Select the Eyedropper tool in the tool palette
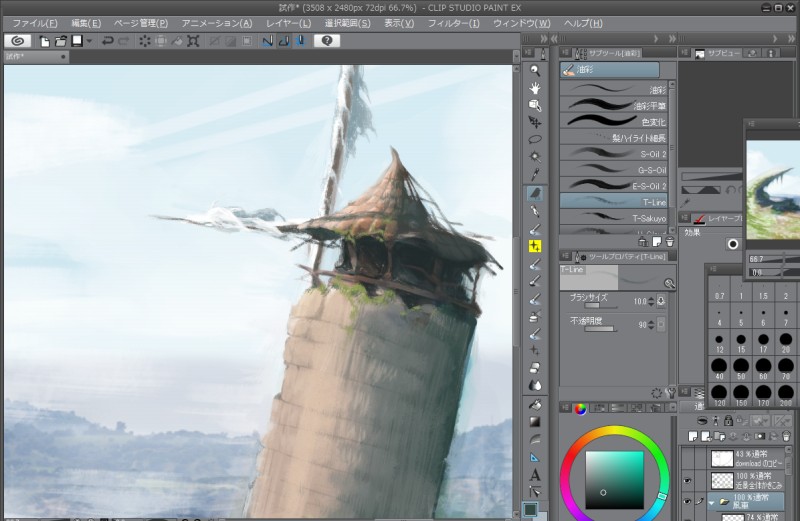 535,174
